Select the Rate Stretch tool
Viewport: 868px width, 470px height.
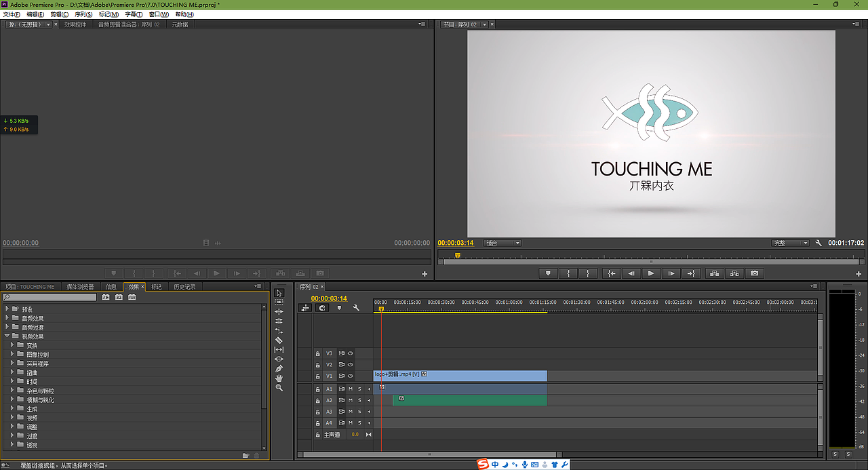(279, 331)
